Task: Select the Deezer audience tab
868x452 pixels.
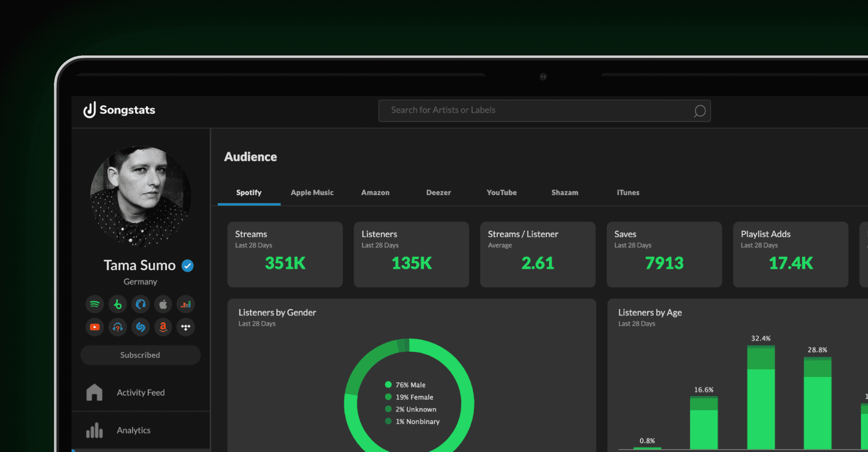Action: click(438, 192)
